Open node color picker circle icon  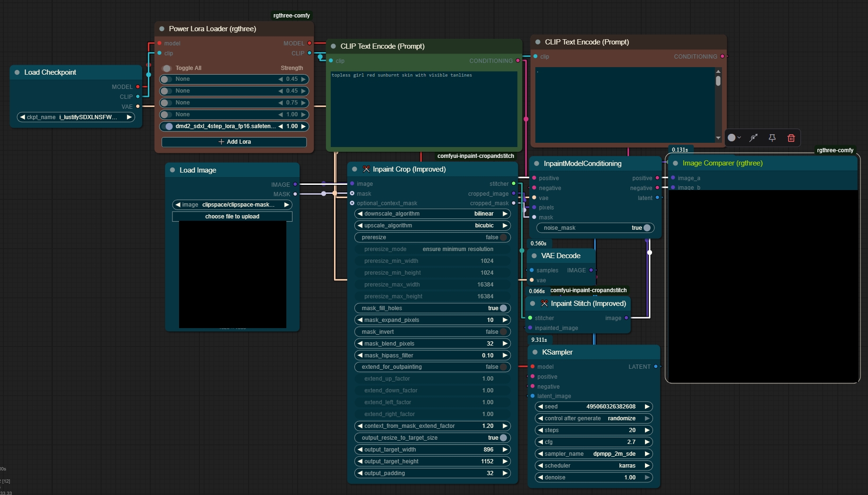point(731,138)
